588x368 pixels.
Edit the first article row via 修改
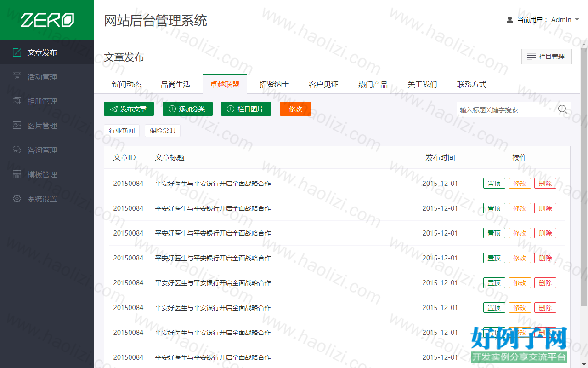click(x=520, y=183)
